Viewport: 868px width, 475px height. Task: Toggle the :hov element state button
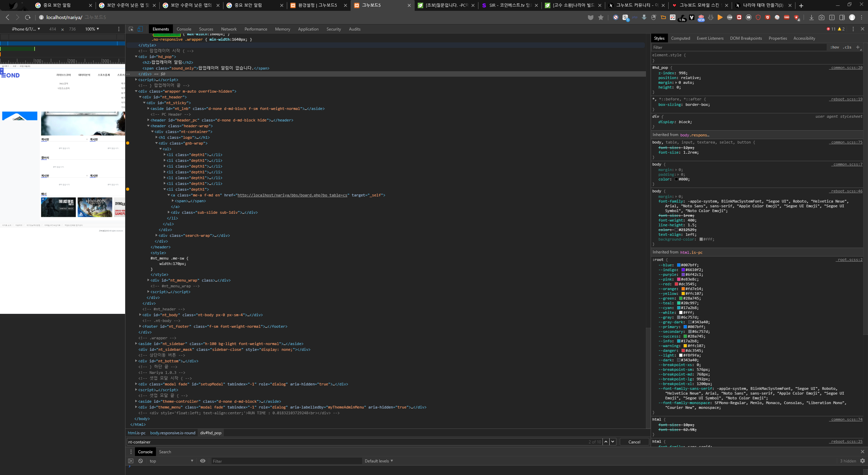tap(834, 47)
